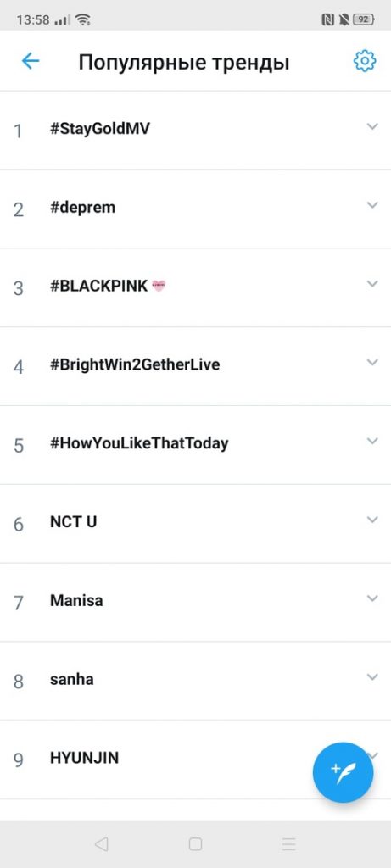Tap the Android home square icon
Viewport: 391px width, 868px height.
[195, 843]
